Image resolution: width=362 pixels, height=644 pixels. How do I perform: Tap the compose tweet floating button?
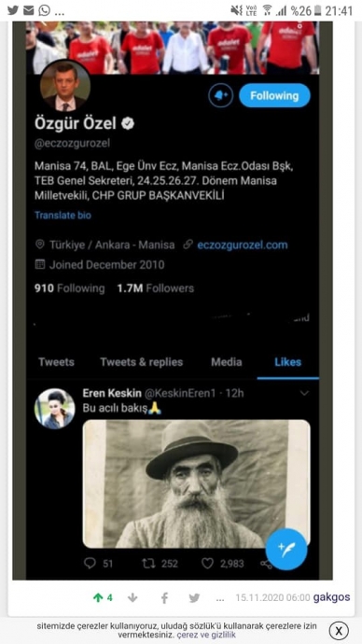(286, 549)
